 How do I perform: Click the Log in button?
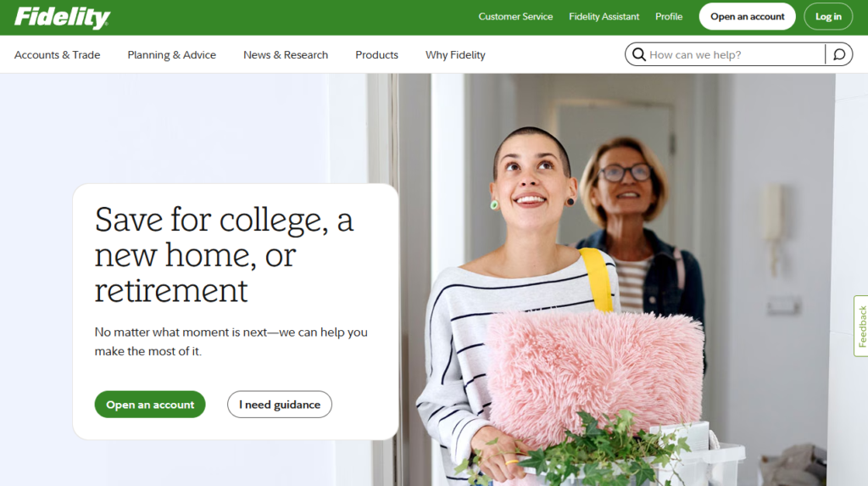click(828, 17)
